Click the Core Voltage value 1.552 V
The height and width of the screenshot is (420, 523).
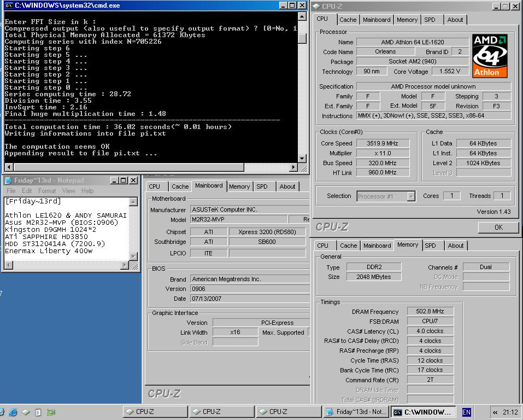pyautogui.click(x=450, y=71)
